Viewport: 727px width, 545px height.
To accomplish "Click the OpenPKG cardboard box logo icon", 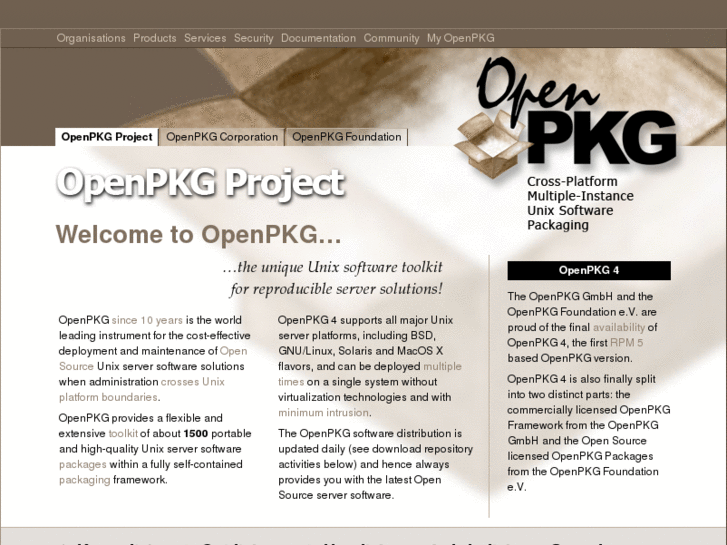I will (491, 145).
